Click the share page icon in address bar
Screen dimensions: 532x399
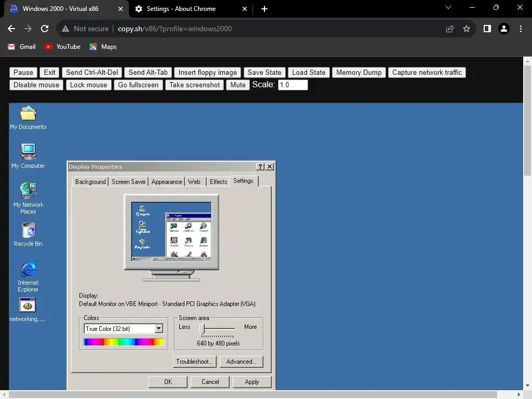pos(450,29)
